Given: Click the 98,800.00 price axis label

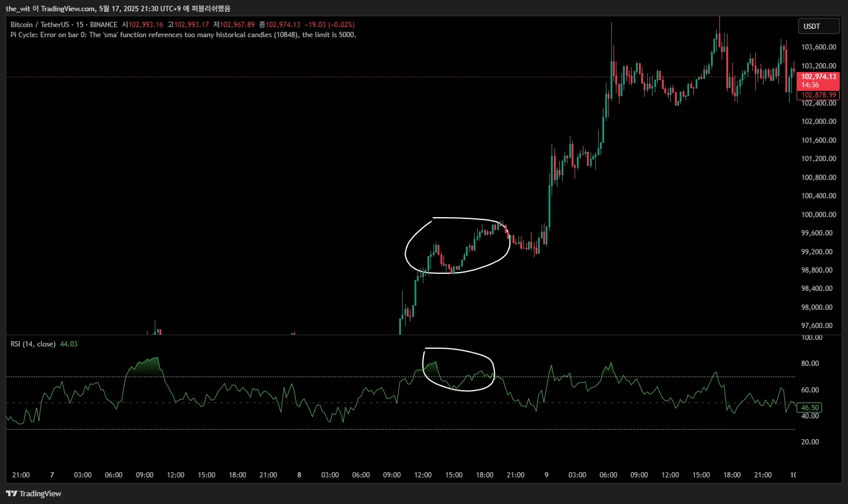Looking at the screenshot, I should pos(817,270).
